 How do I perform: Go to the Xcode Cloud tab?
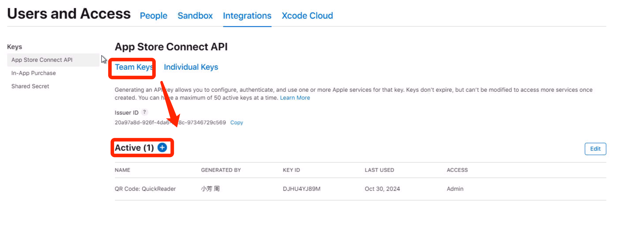(x=307, y=16)
